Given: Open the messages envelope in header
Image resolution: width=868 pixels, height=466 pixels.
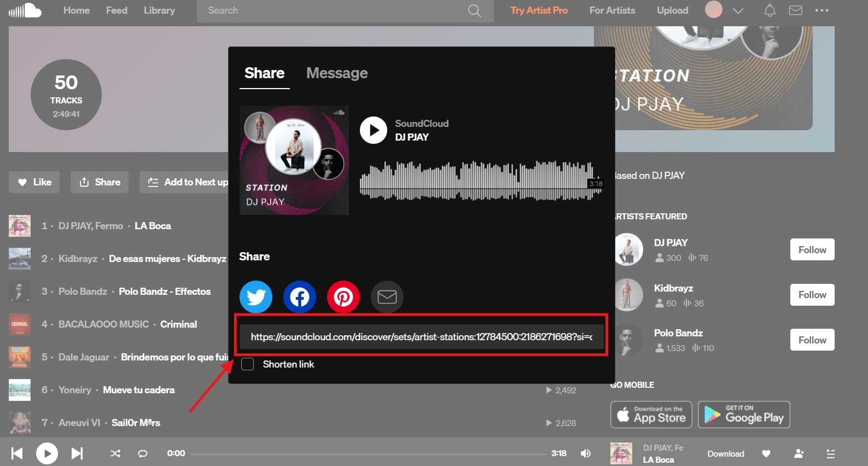Looking at the screenshot, I should tap(795, 10).
